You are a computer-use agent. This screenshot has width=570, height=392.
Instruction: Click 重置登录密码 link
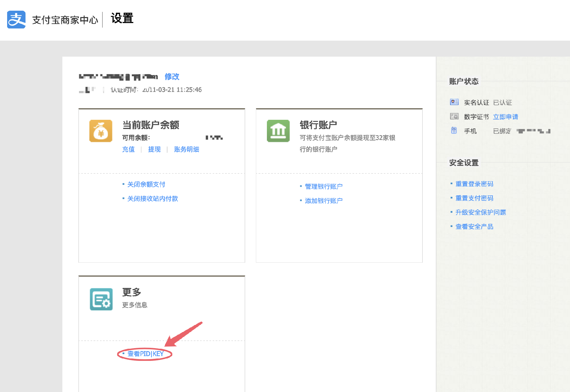pyautogui.click(x=474, y=184)
